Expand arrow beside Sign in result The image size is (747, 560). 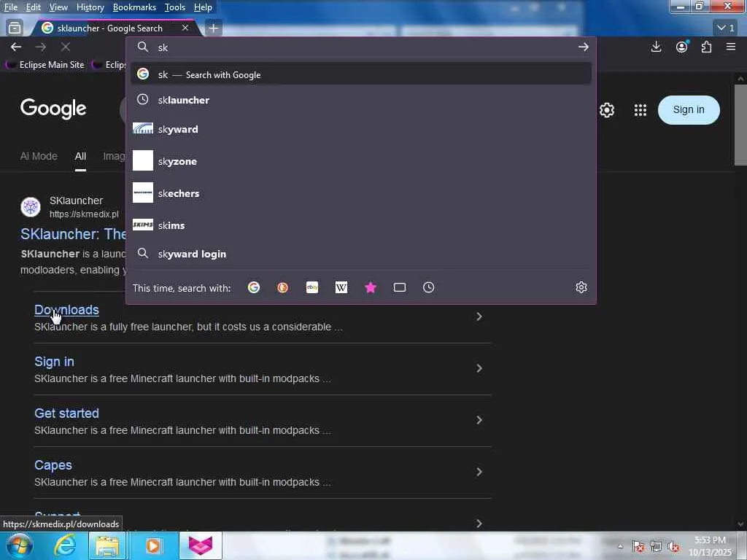(x=479, y=368)
